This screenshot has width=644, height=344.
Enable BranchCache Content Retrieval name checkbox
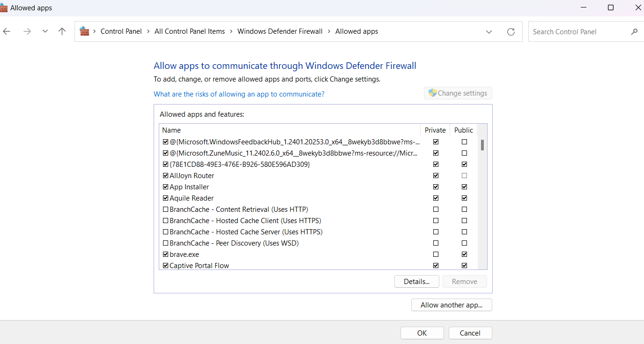point(165,209)
